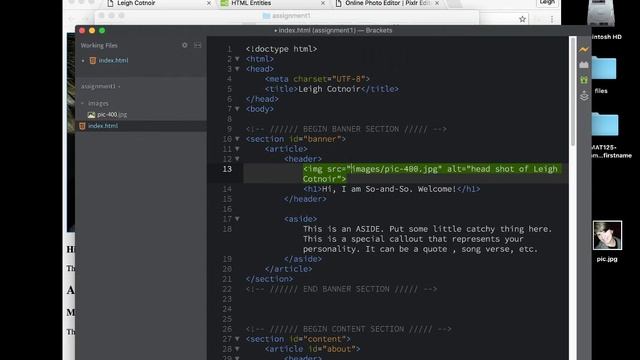Collapse the head tag fold on line 3
Viewport: 640px width, 360px height.
click(x=237, y=69)
